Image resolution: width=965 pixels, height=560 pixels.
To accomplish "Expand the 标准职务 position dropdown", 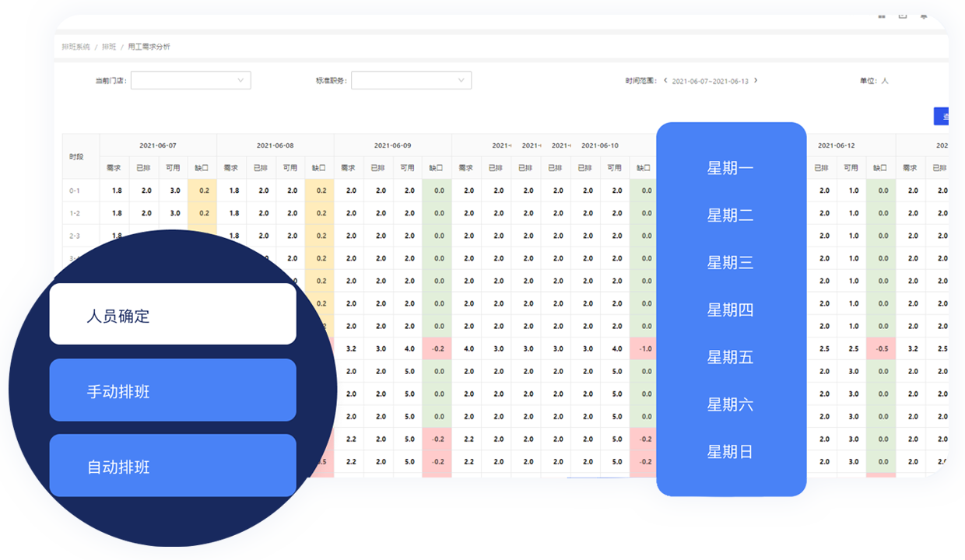I will (x=411, y=80).
